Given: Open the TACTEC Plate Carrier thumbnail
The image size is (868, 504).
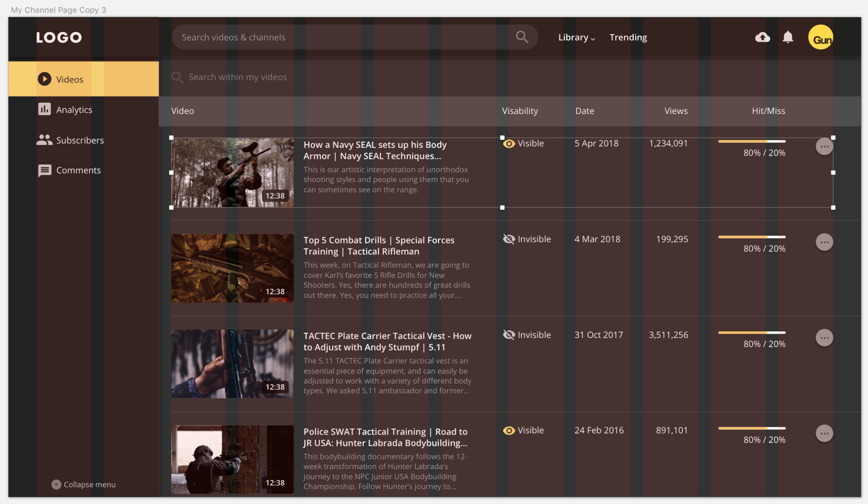Looking at the screenshot, I should pos(232,364).
